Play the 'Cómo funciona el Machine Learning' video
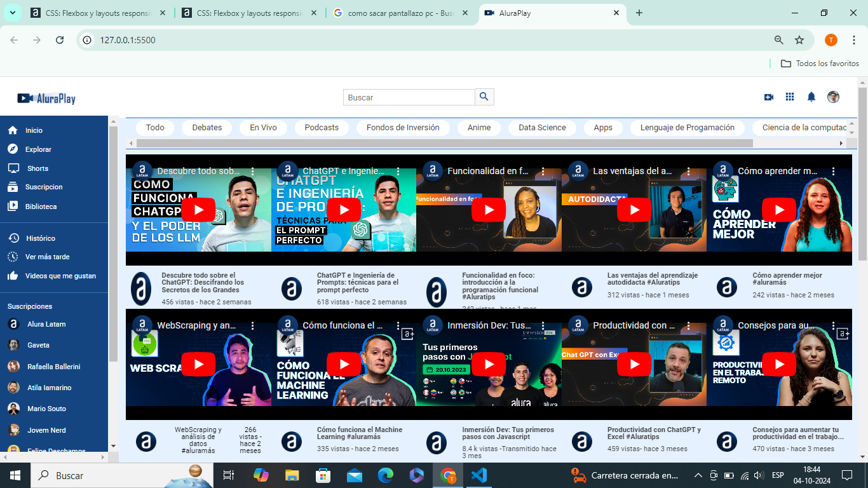Image resolution: width=868 pixels, height=488 pixels. (344, 364)
